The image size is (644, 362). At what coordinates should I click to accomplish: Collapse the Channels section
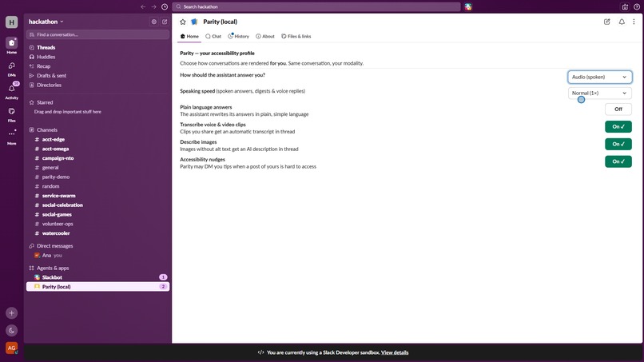pyautogui.click(x=43, y=129)
